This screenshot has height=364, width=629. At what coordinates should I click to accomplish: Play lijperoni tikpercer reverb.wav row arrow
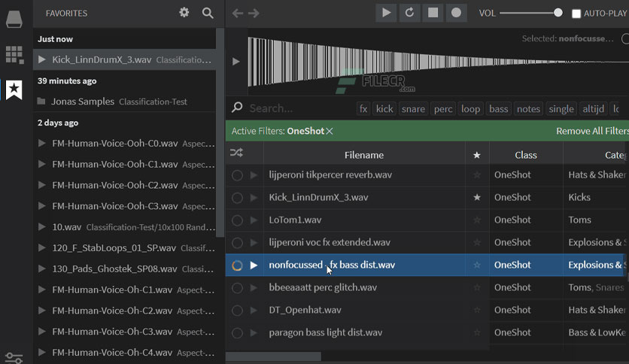point(254,175)
